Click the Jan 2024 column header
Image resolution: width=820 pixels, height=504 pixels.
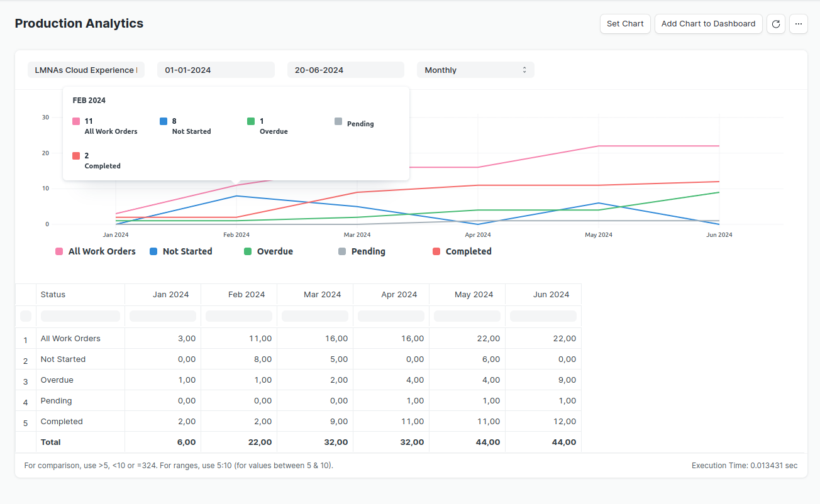tap(163, 294)
